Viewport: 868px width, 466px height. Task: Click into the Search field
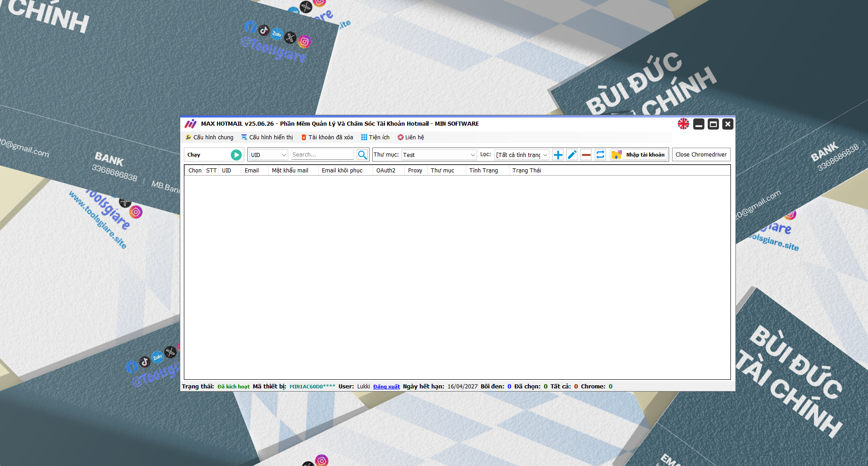tap(322, 155)
